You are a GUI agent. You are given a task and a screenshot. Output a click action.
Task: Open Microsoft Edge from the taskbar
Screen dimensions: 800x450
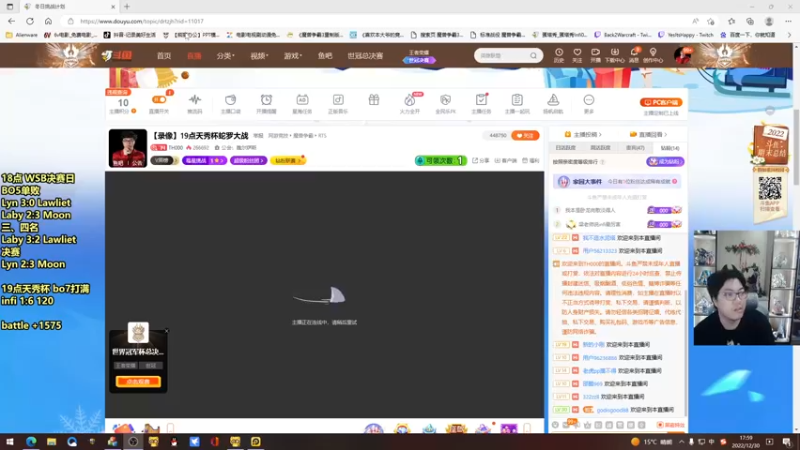point(31,441)
